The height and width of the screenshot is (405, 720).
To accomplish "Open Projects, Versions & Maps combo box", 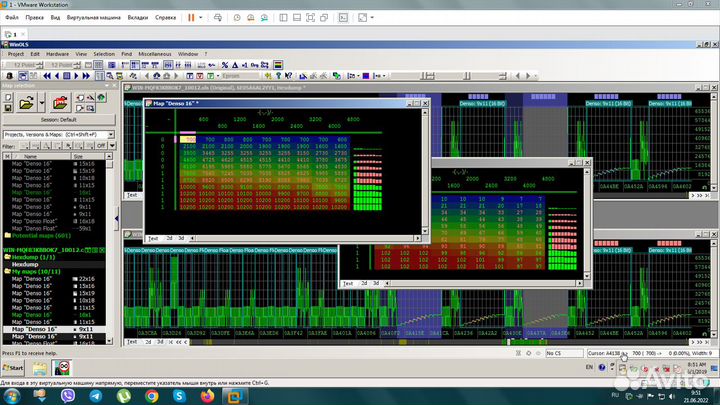I will (x=59, y=135).
